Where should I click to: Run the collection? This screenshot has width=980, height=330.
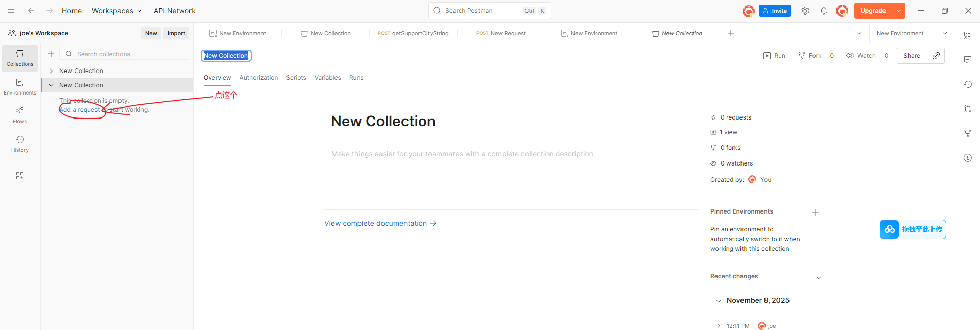click(774, 56)
